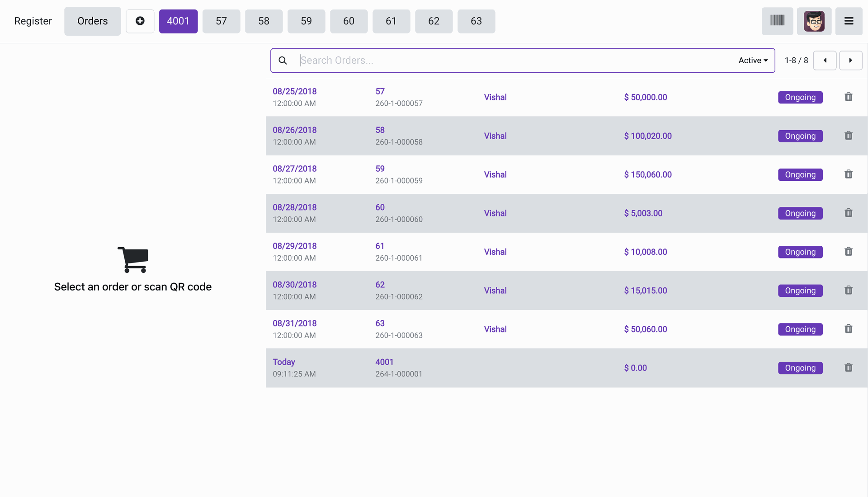This screenshot has height=497, width=868.
Task: Delete order 62 with trash icon
Action: 849,290
